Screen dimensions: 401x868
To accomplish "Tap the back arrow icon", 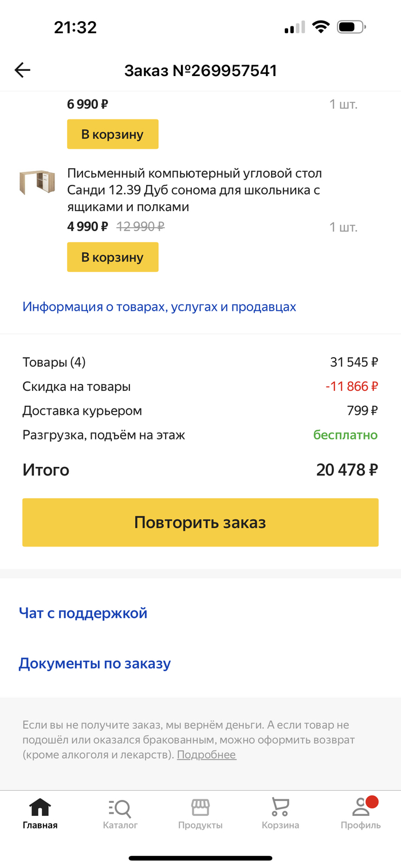I will click(22, 70).
